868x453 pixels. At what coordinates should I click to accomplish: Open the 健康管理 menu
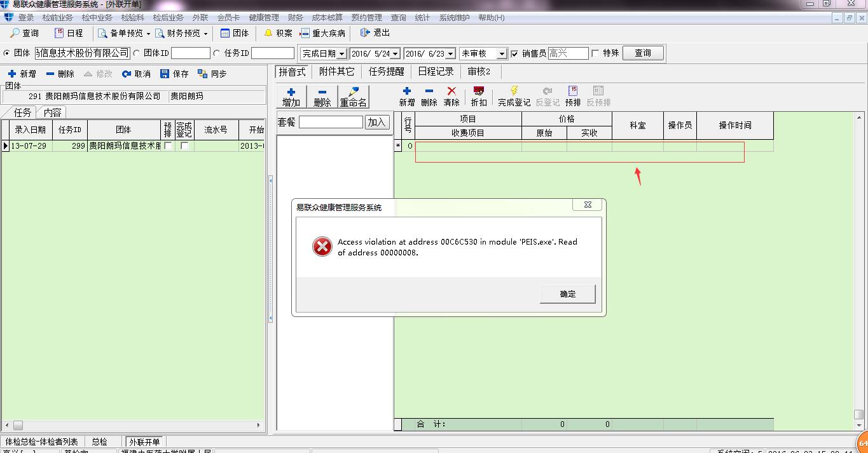(x=264, y=18)
